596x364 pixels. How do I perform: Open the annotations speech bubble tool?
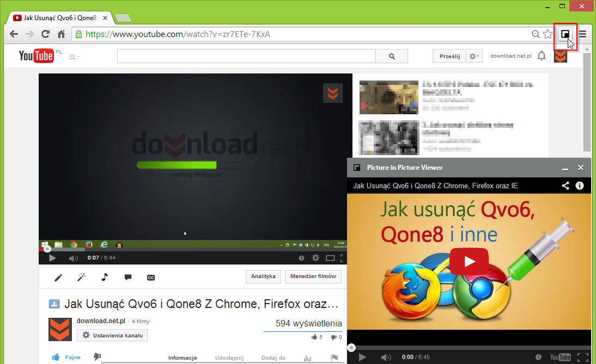tap(127, 277)
